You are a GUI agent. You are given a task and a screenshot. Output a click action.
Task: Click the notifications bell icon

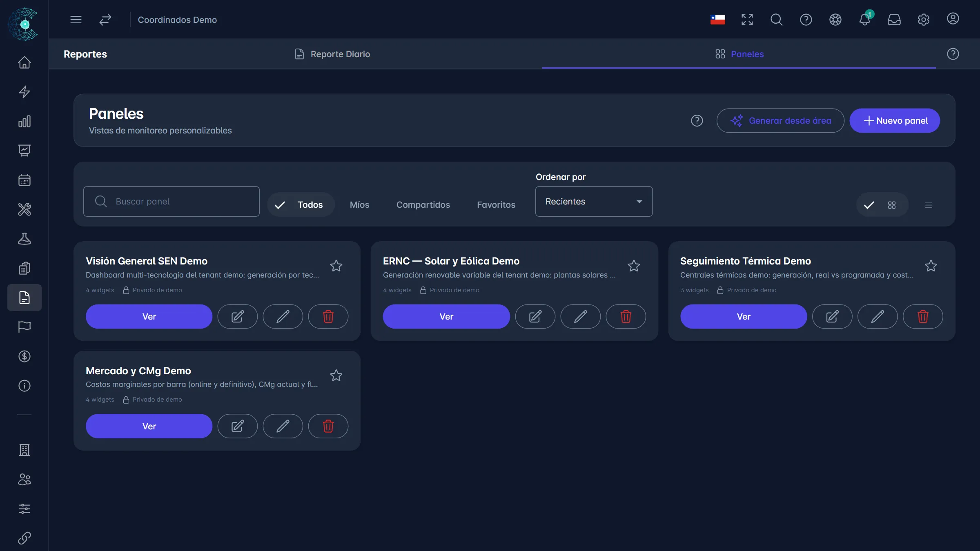coord(865,19)
